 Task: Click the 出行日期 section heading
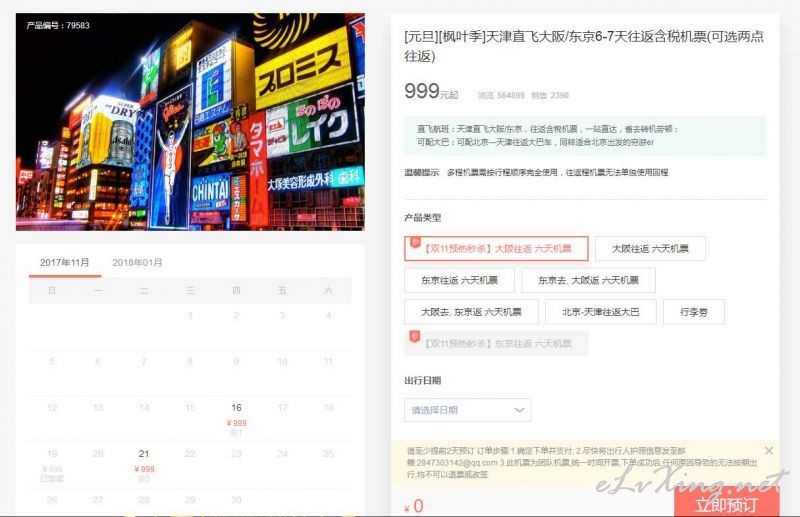[x=422, y=380]
